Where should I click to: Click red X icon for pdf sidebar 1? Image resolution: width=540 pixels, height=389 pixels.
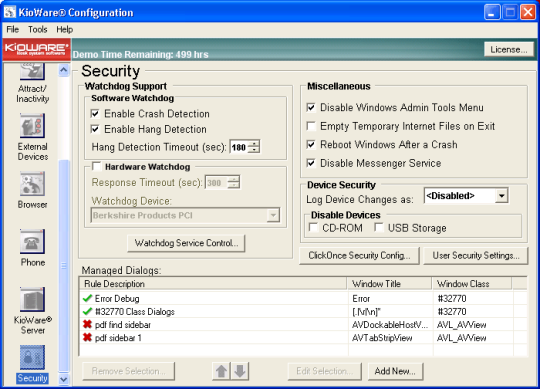[x=87, y=337]
